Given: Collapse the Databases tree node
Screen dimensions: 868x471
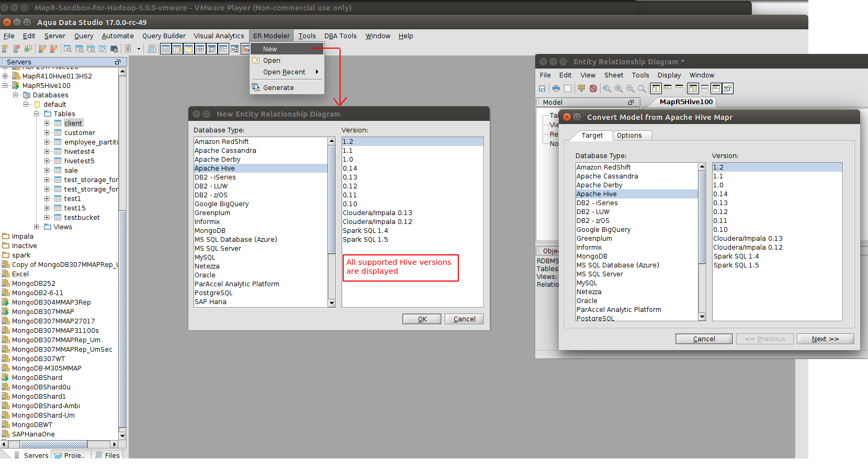Looking at the screenshot, I should click(x=15, y=95).
